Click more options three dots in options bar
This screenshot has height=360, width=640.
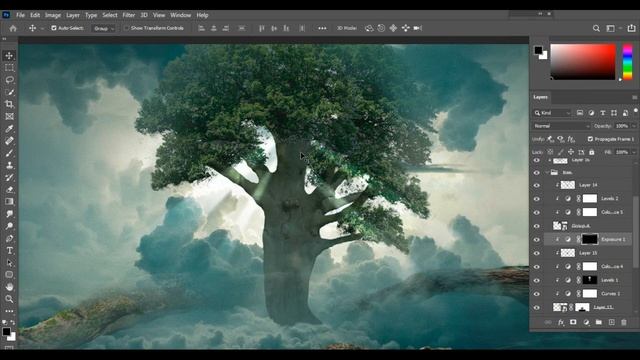(x=322, y=28)
